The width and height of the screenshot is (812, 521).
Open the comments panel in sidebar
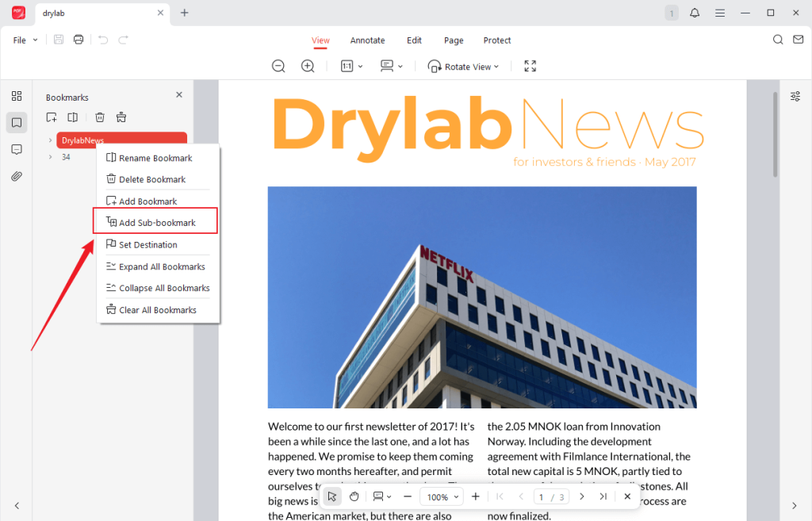[17, 149]
